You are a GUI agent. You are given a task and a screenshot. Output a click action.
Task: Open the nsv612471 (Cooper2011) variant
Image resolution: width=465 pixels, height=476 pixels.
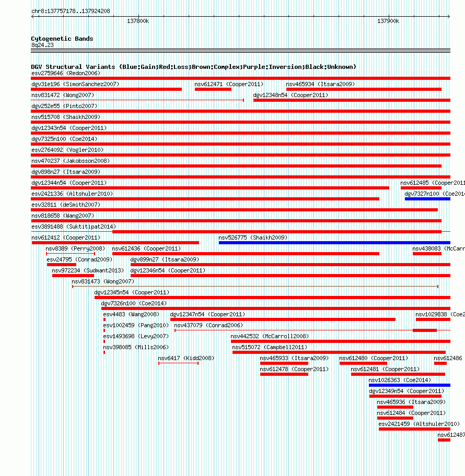coord(229,84)
